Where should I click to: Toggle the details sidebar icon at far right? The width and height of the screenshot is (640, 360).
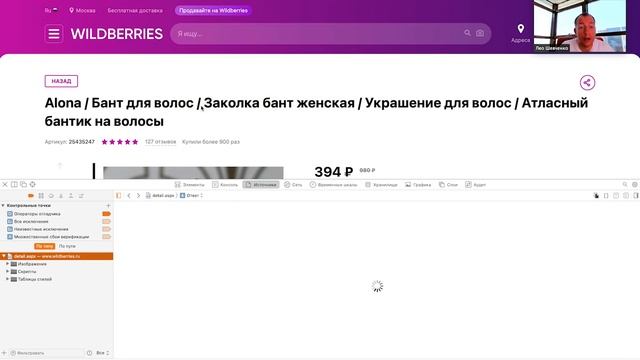(636, 196)
